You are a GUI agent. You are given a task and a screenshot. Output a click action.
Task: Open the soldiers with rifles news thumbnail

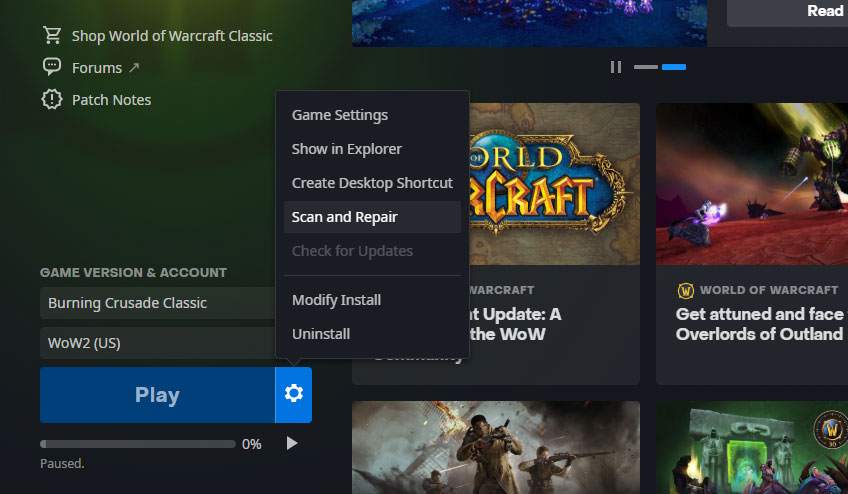tap(496, 447)
